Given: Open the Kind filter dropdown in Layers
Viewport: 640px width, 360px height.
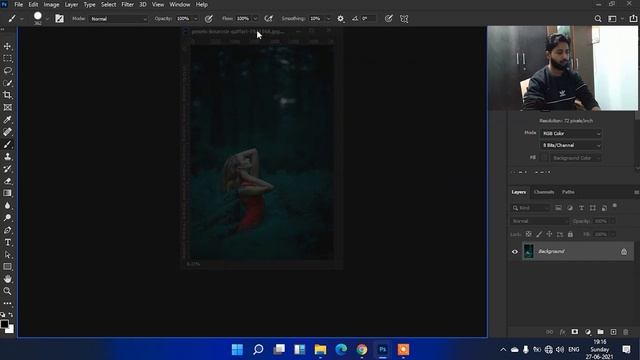Looking at the screenshot, I should pyautogui.click(x=531, y=208).
